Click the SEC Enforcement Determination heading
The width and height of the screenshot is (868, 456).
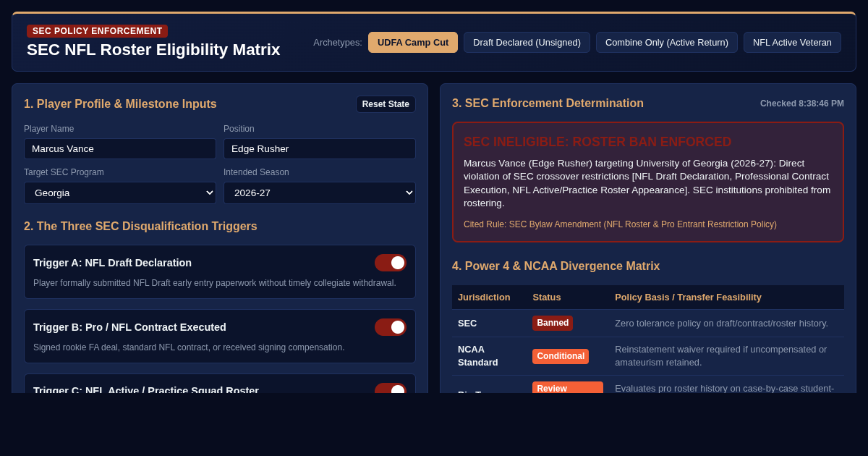548,104
